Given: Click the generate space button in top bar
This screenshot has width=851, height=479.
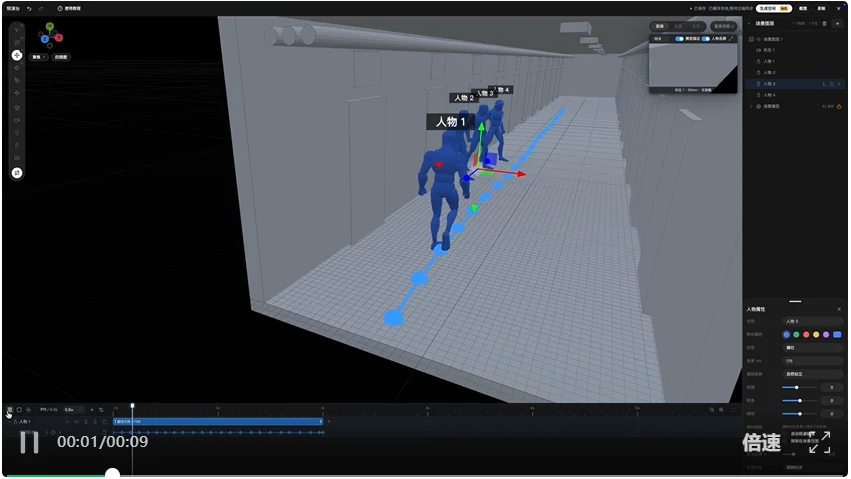Looking at the screenshot, I should pyautogui.click(x=773, y=9).
